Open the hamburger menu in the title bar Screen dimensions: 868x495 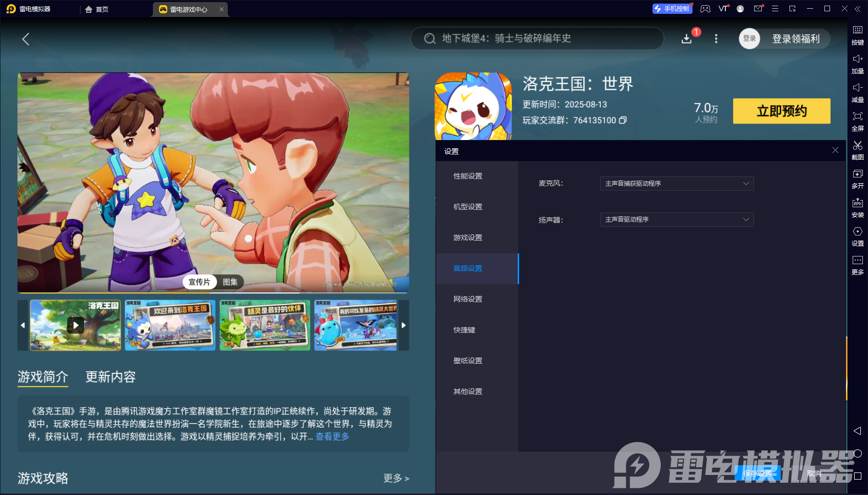[x=775, y=9]
